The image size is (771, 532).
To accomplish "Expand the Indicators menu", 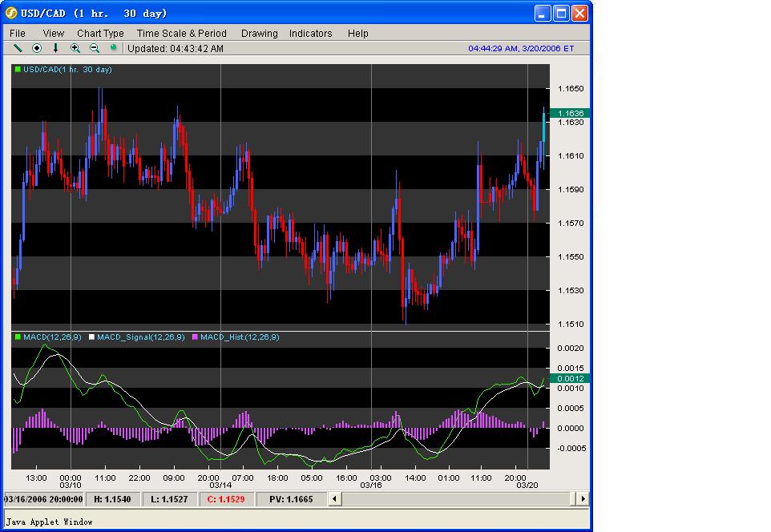I will (310, 33).
